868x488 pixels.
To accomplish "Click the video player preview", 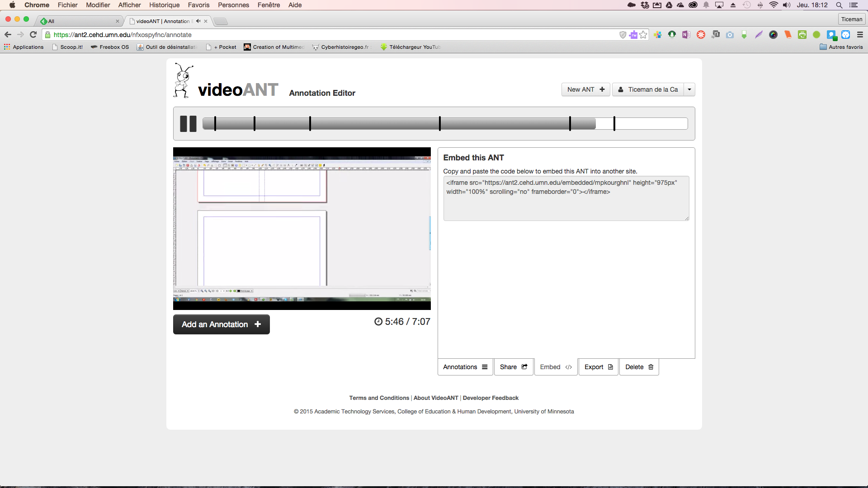I will (302, 229).
